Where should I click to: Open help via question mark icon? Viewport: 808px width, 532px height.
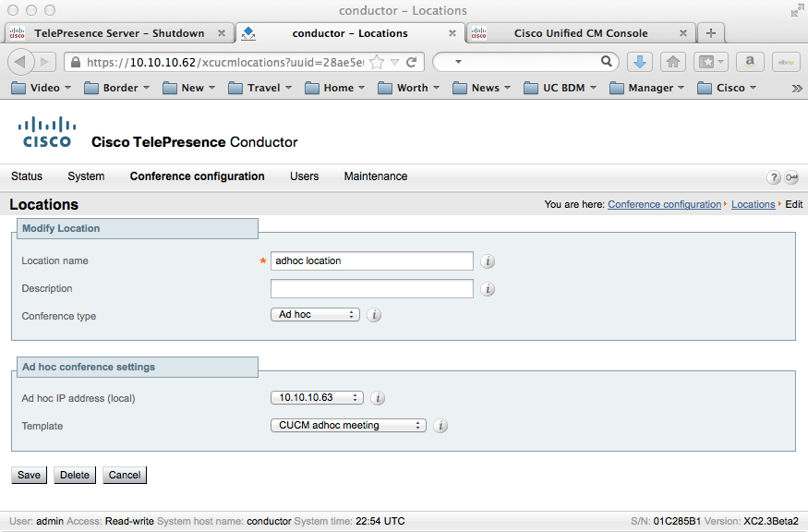click(773, 177)
